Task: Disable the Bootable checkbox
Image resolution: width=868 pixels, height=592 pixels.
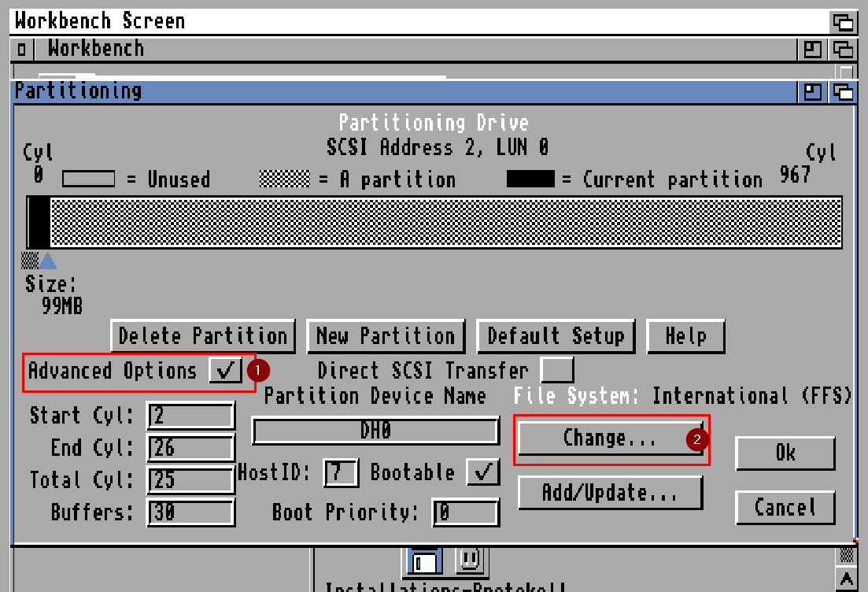Action: click(485, 472)
